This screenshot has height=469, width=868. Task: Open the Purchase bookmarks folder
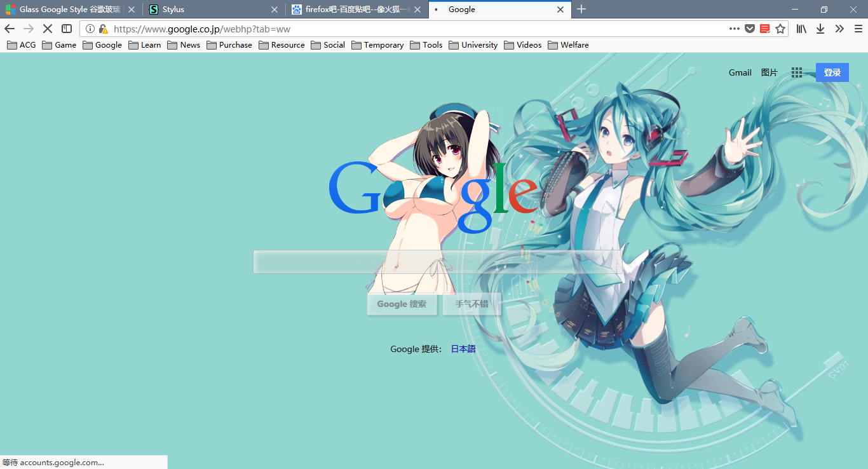pos(229,45)
